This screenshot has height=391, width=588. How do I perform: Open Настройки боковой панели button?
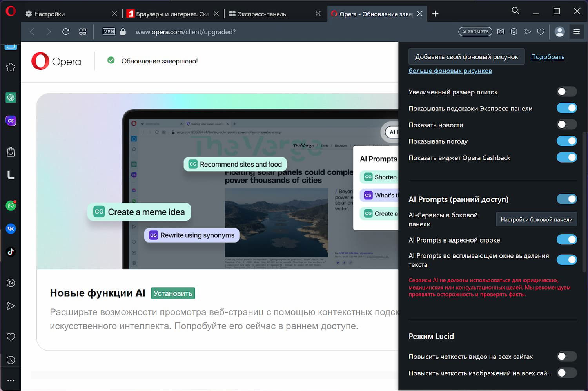tap(536, 219)
